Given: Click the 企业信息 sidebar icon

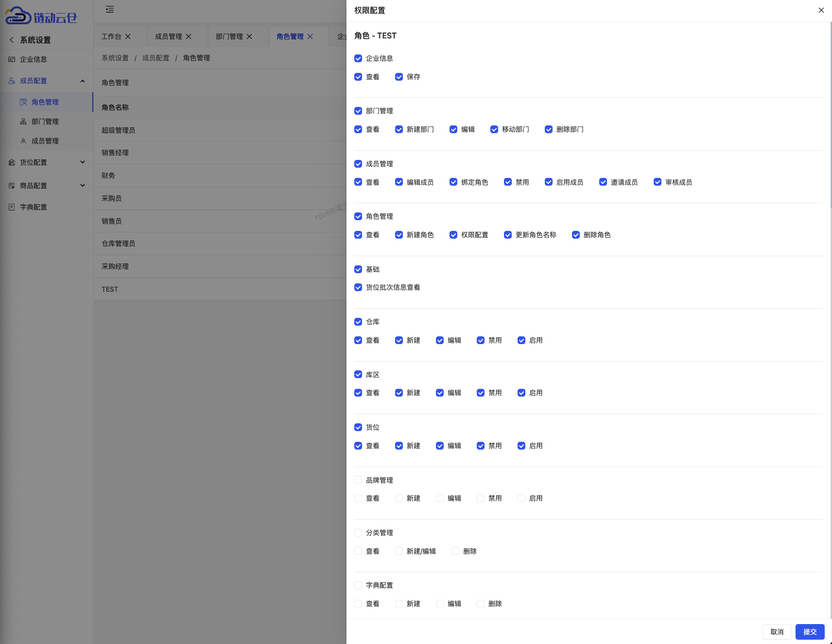Looking at the screenshot, I should 12,59.
